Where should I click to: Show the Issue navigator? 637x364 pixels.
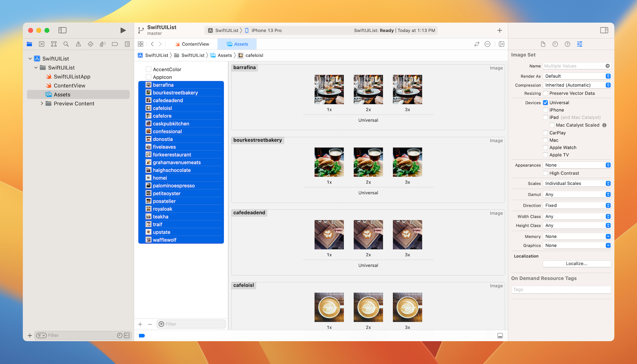coord(78,43)
